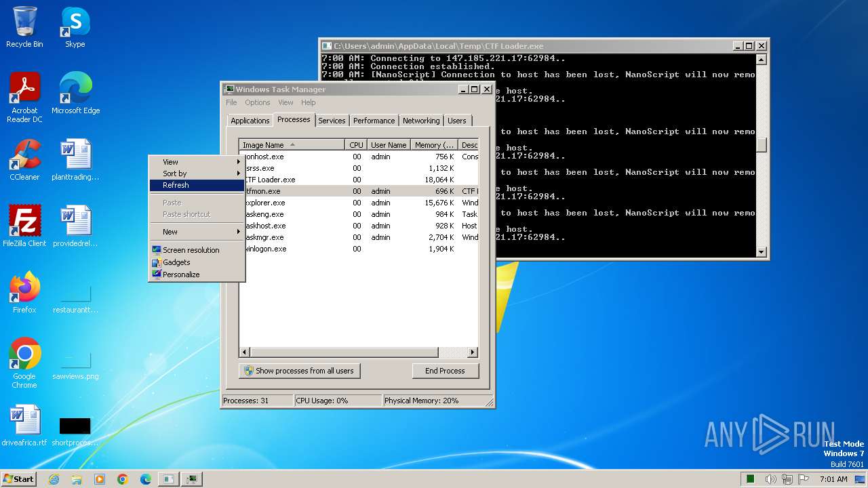Select the driveafrica.rtf file icon
868x488 pixels.
24,425
